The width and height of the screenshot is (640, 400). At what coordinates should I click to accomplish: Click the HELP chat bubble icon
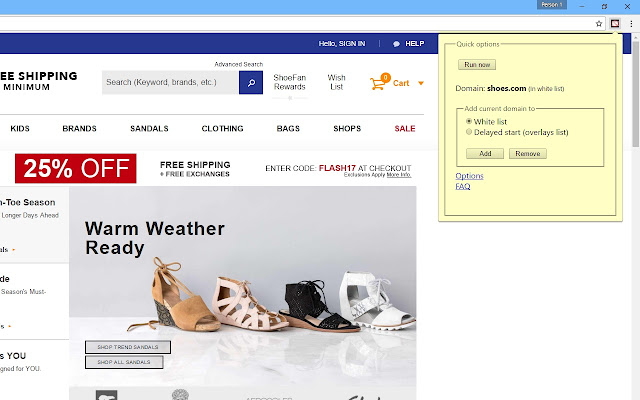coord(396,44)
